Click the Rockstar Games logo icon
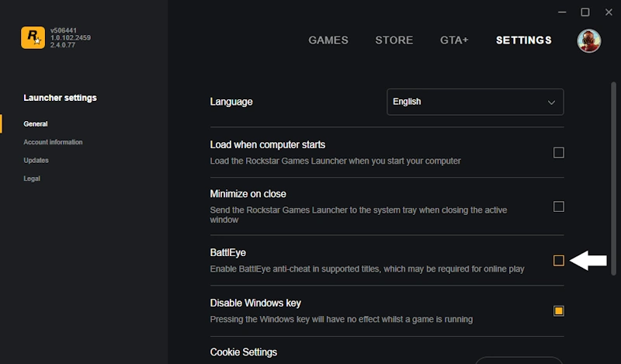 [x=33, y=37]
